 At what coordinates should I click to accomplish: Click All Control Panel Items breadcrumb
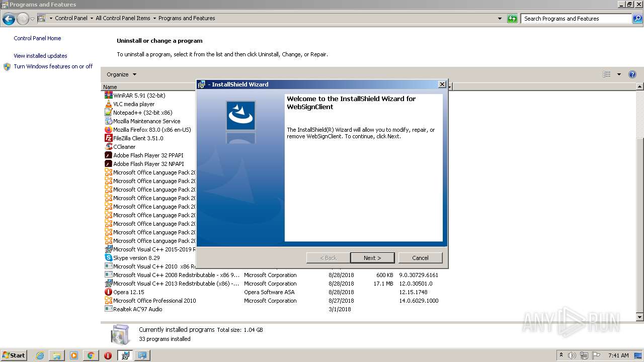tap(123, 18)
